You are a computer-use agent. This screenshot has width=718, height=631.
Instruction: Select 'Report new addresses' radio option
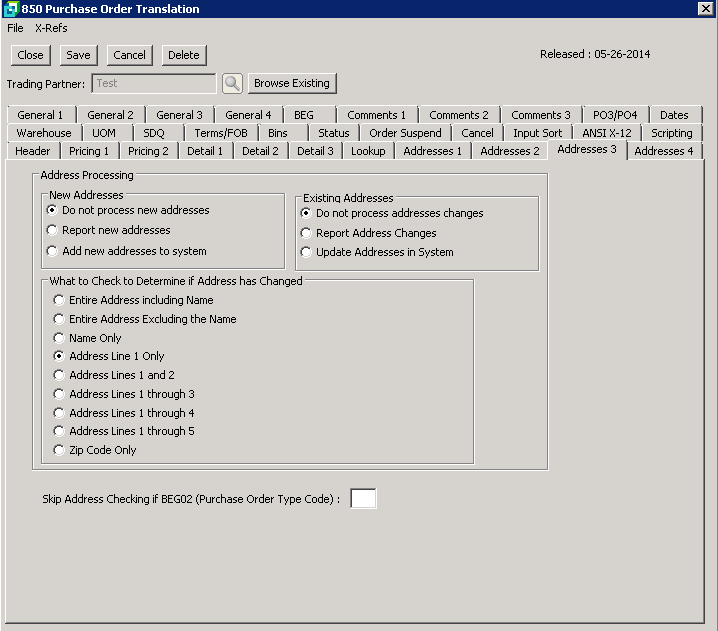(x=53, y=231)
